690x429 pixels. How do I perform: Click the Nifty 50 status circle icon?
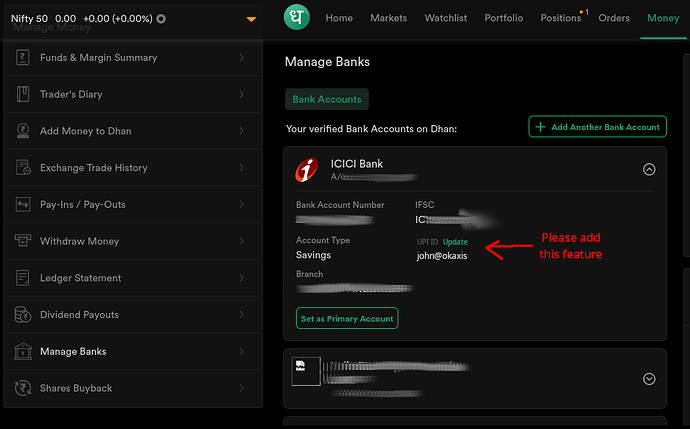[x=161, y=19]
